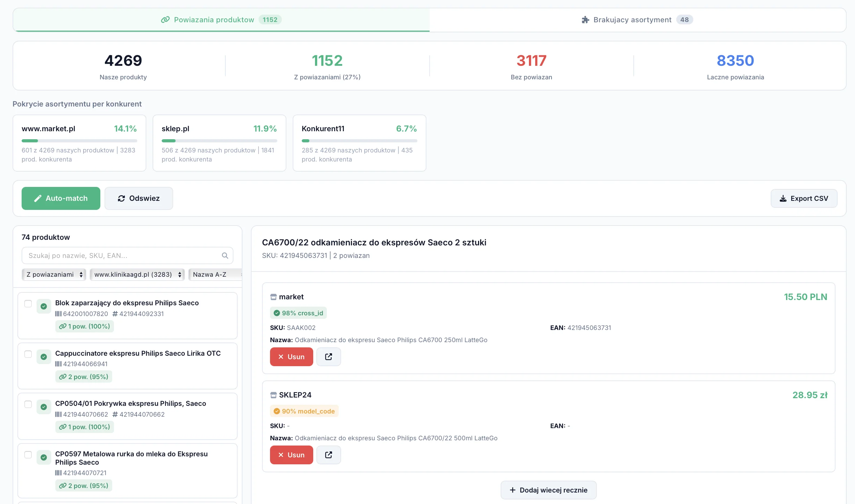This screenshot has height=504, width=855.
Task: Select the CP0597 Metalowa rurka checkbox
Action: (28, 455)
